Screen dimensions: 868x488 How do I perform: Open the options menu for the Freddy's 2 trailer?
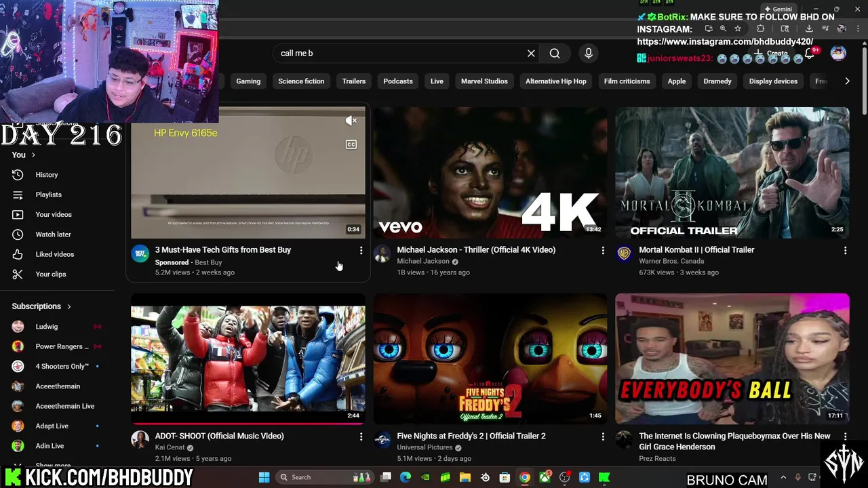click(x=603, y=437)
